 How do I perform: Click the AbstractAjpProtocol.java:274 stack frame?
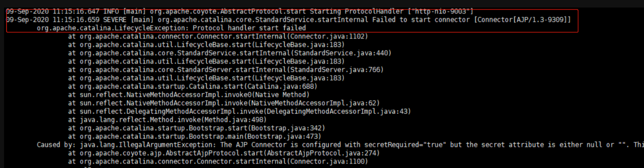point(224,153)
